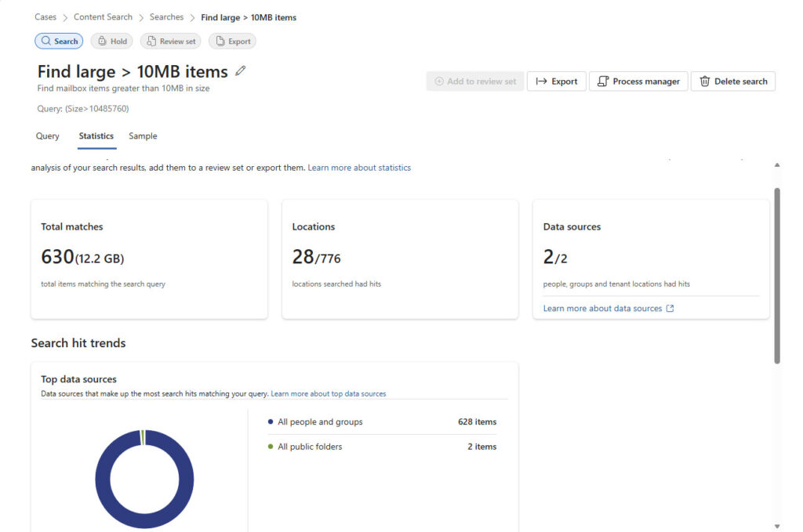The height and width of the screenshot is (532, 803).
Task: Switch to the Statistics tab
Action: click(96, 136)
